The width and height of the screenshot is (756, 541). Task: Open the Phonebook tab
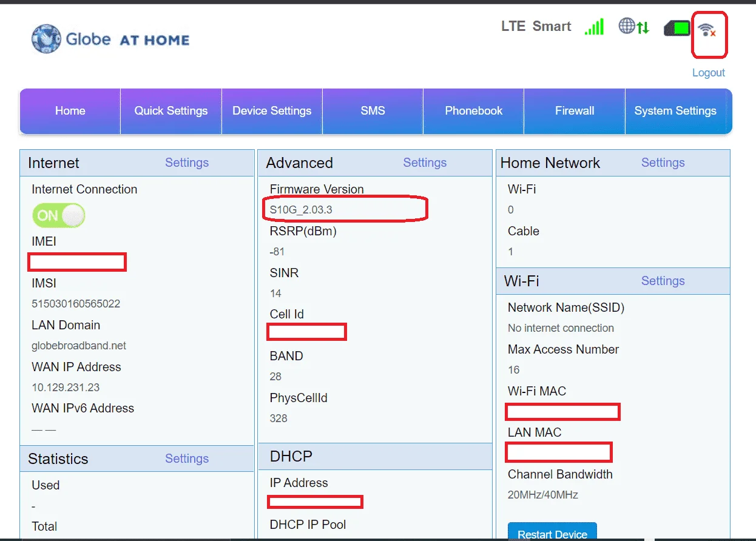click(474, 111)
